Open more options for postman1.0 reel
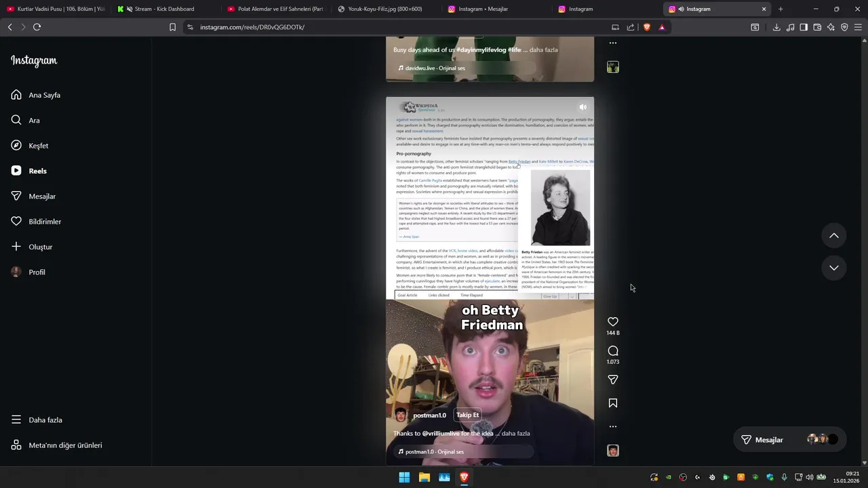 click(613, 426)
